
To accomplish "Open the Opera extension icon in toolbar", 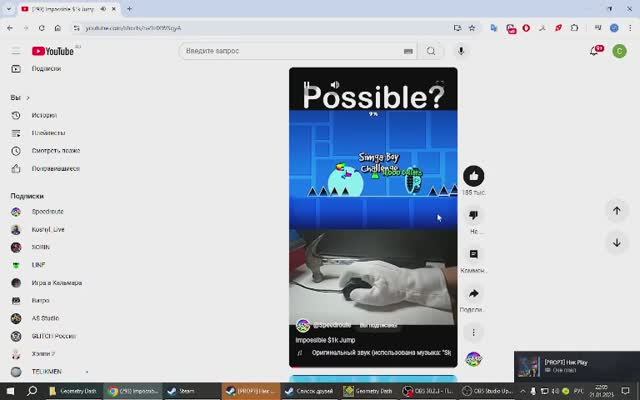I will [526, 28].
